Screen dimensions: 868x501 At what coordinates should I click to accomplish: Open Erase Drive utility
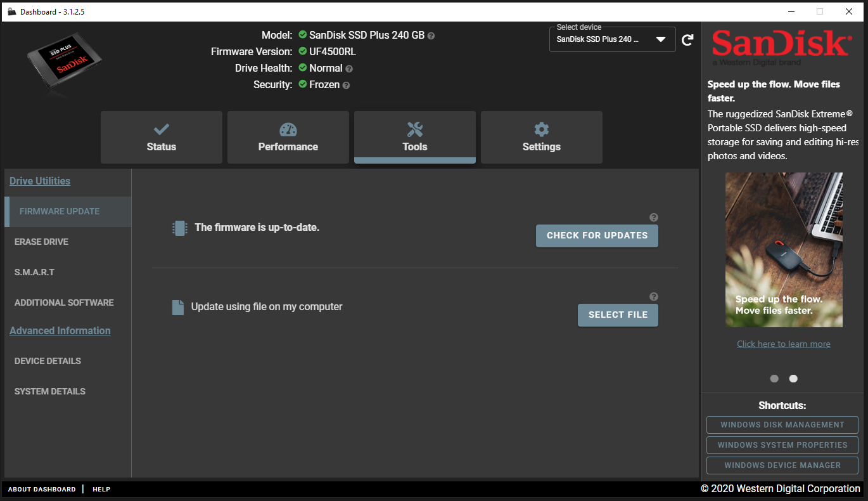(x=68, y=242)
